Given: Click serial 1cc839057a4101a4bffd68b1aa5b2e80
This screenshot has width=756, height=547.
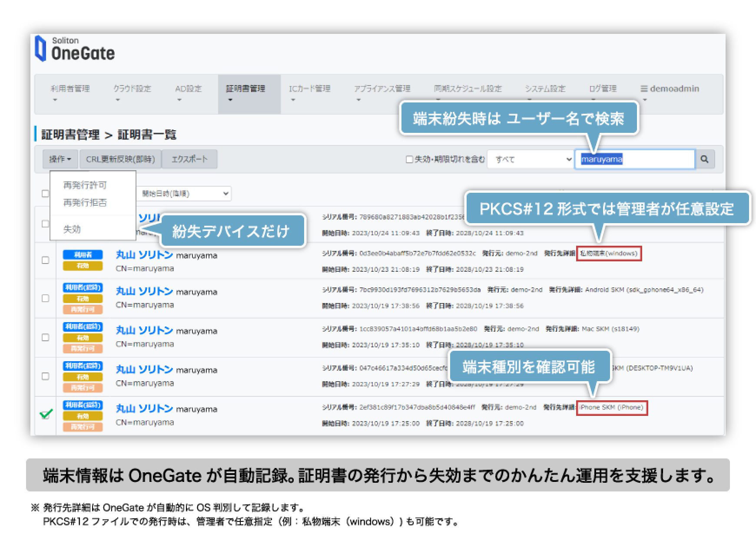Looking at the screenshot, I should (418, 329).
